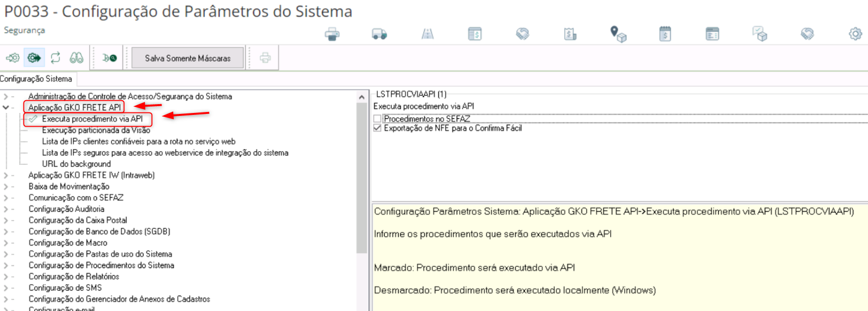Select the Configuração Sistema tab
The height and width of the screenshot is (311, 868).
click(36, 79)
